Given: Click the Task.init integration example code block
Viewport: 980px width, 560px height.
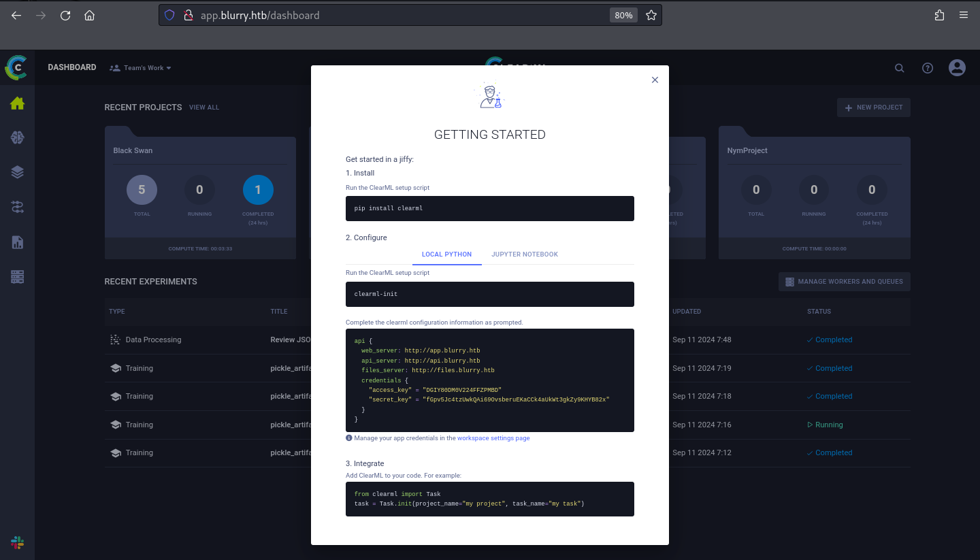Looking at the screenshot, I should [490, 499].
